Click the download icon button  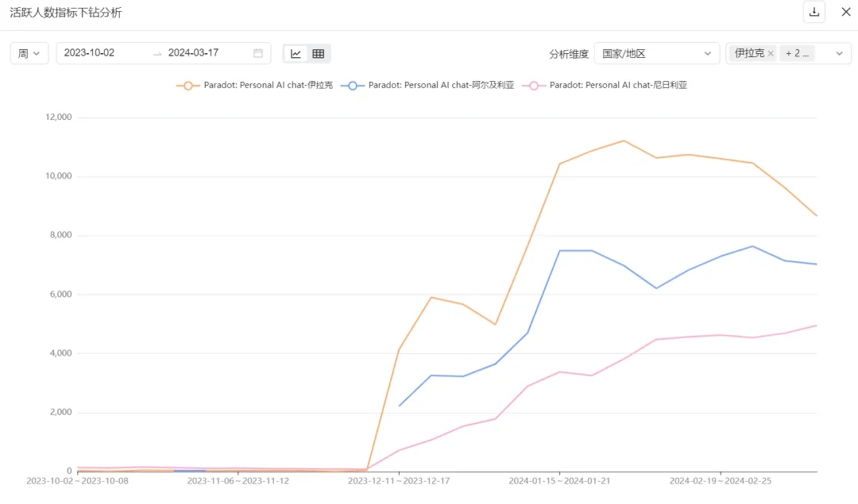pos(814,12)
